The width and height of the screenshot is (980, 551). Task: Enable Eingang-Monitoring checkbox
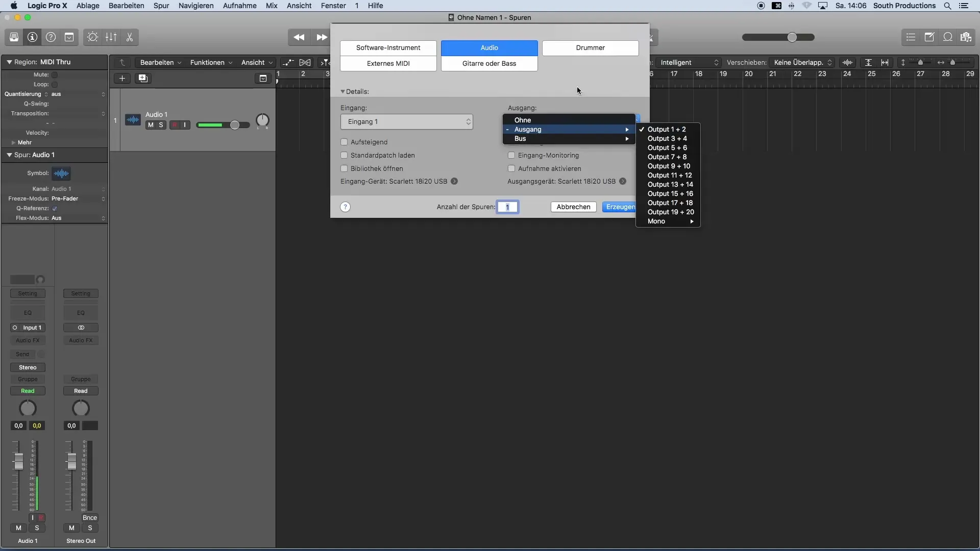pyautogui.click(x=511, y=155)
